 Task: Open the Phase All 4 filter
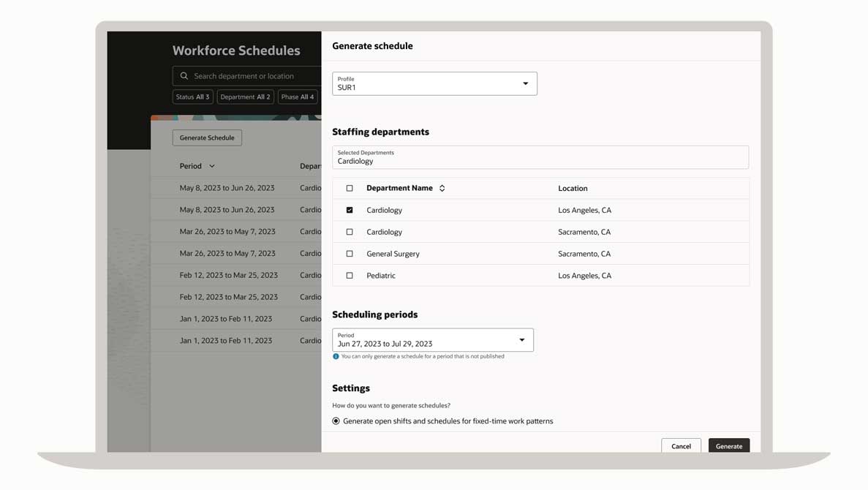click(297, 97)
